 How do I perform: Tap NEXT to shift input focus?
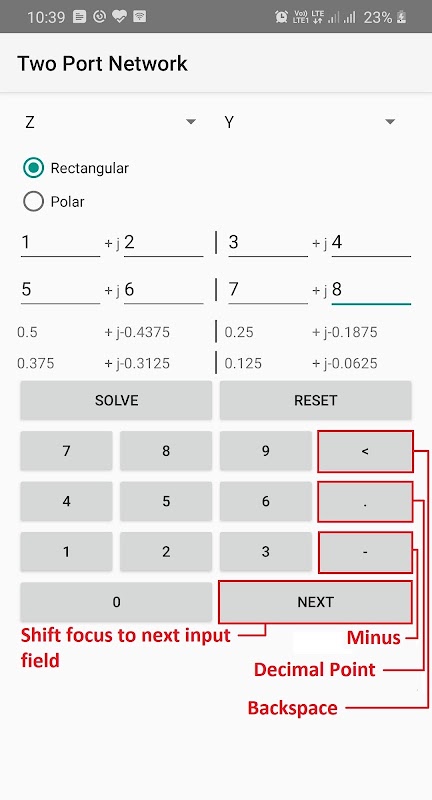316,602
